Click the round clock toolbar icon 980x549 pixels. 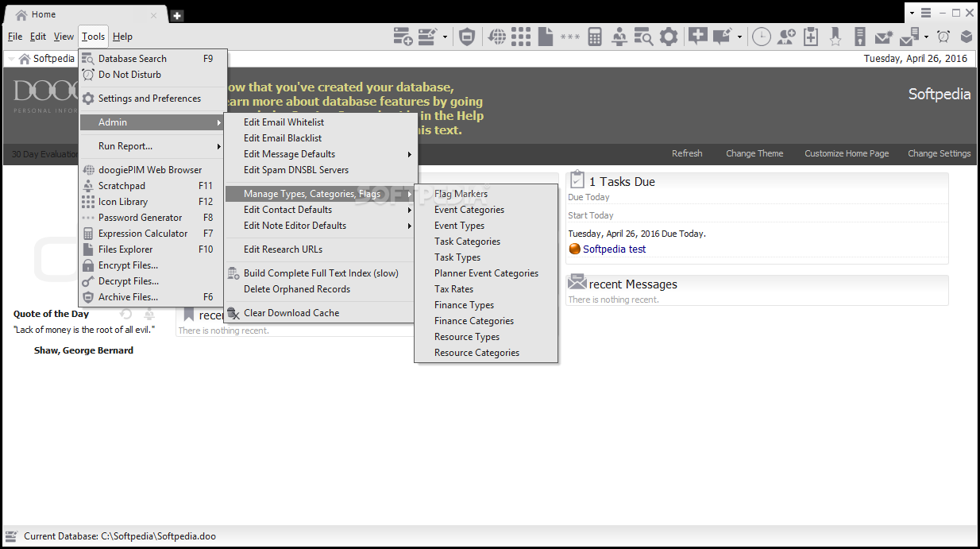762,37
